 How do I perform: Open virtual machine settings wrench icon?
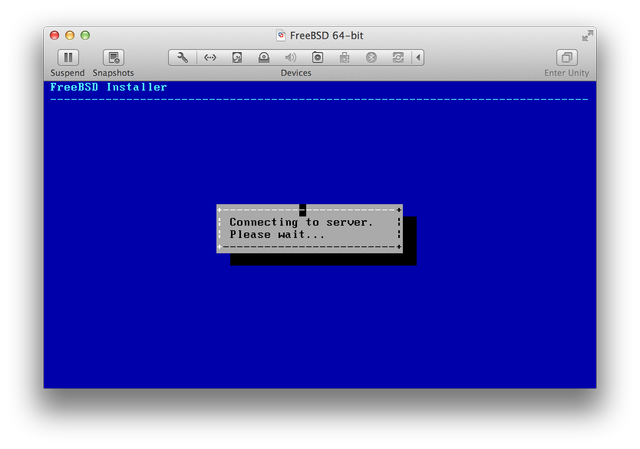(182, 58)
